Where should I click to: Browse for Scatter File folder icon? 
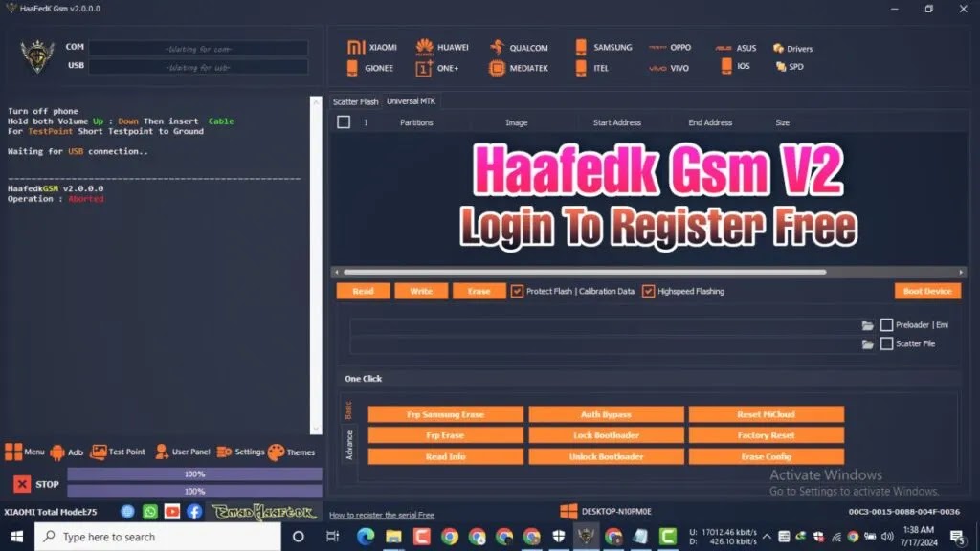click(867, 344)
